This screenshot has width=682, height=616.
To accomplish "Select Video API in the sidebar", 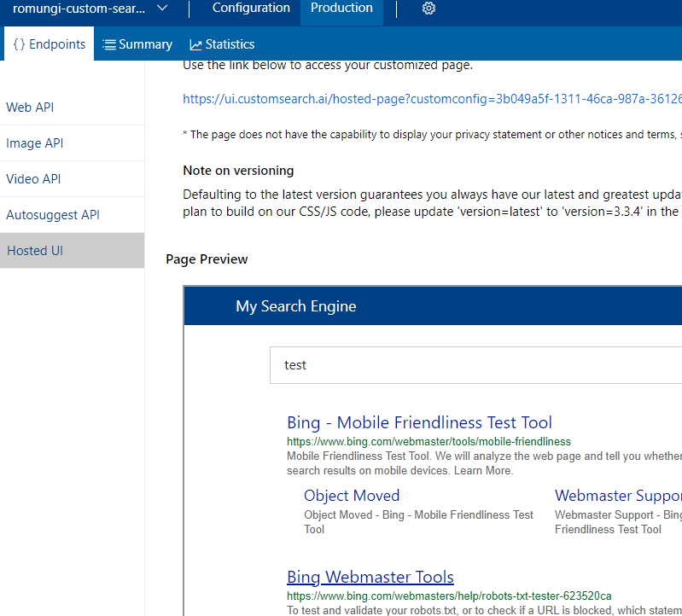I will (x=73, y=179).
